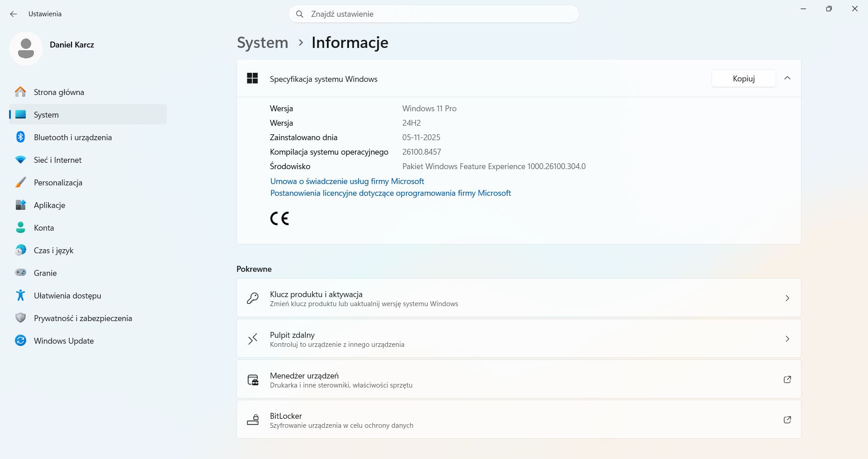The height and width of the screenshot is (459, 868).
Task: Open Ułatwienia dostępu settings
Action: point(88,295)
